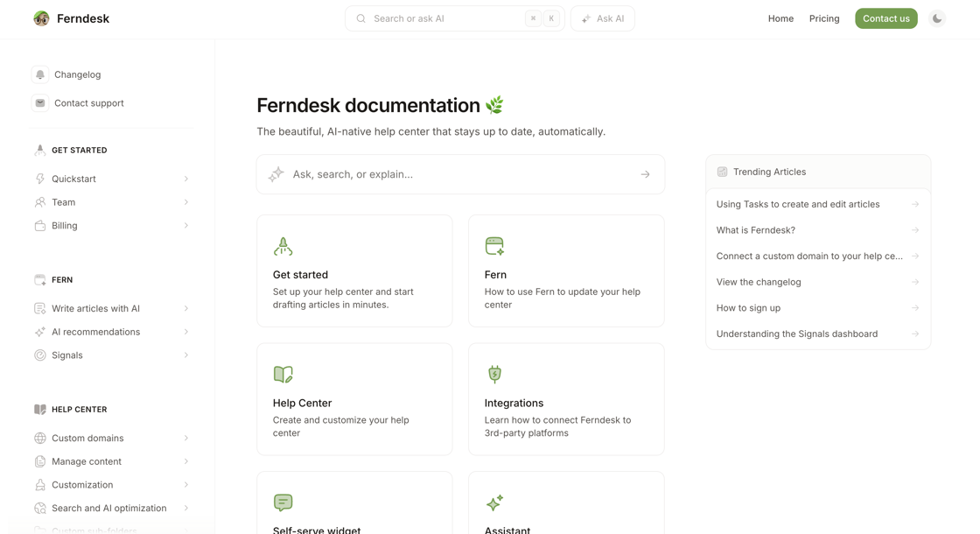Expand the Manage content chevron
This screenshot has height=534, width=980.
(186, 461)
